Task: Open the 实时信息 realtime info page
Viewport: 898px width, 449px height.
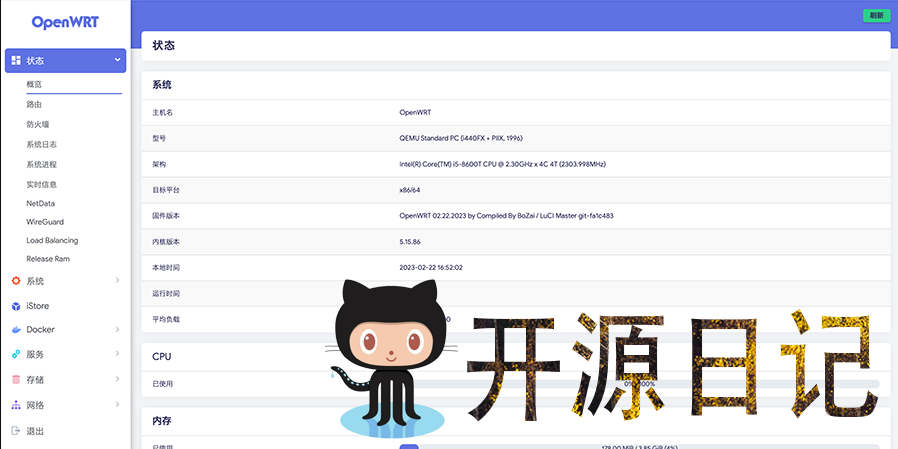Action: [x=41, y=184]
